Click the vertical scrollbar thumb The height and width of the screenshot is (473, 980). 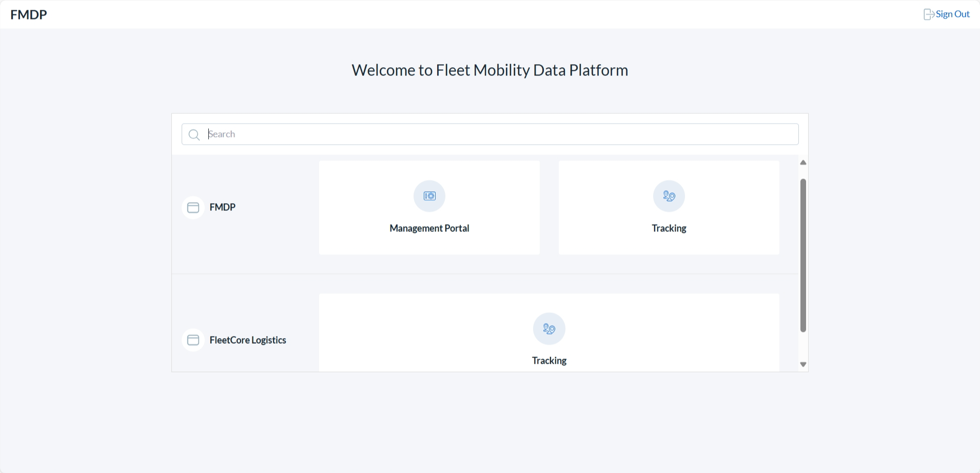tap(803, 255)
